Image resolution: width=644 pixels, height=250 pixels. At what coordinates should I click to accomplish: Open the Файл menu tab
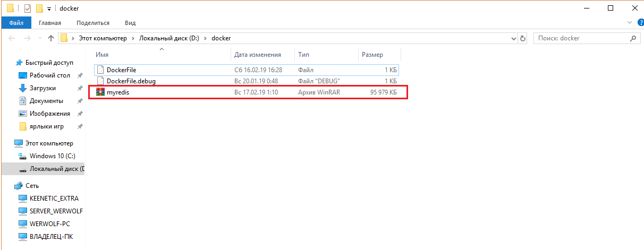[x=16, y=23]
